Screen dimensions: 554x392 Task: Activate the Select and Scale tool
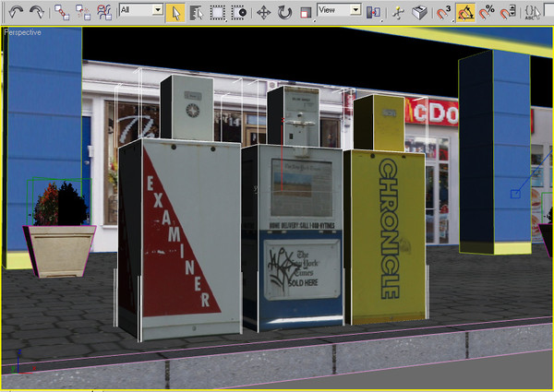[306, 13]
